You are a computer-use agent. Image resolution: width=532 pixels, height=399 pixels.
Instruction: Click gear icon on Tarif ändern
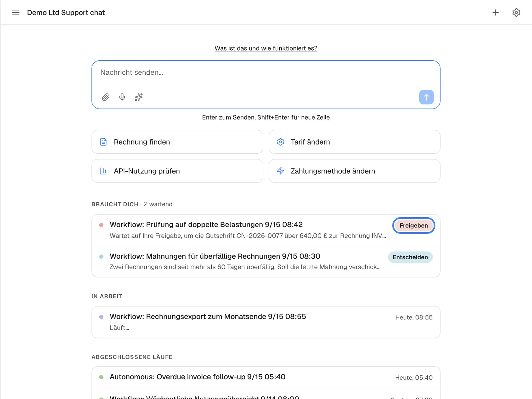point(280,142)
